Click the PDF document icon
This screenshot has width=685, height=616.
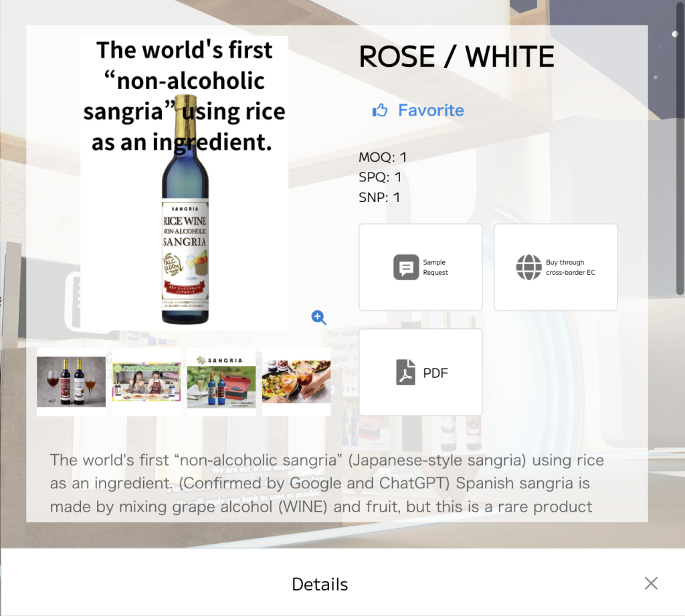[405, 373]
